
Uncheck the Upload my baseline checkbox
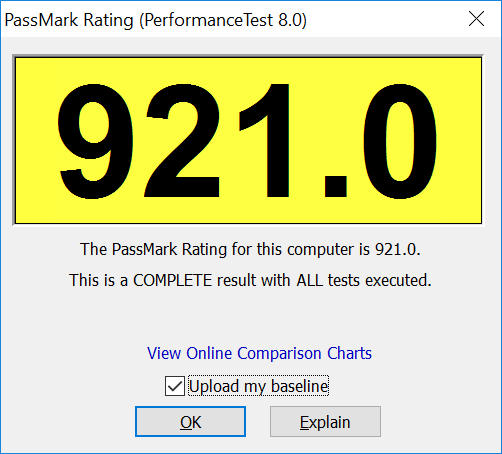tap(175, 386)
